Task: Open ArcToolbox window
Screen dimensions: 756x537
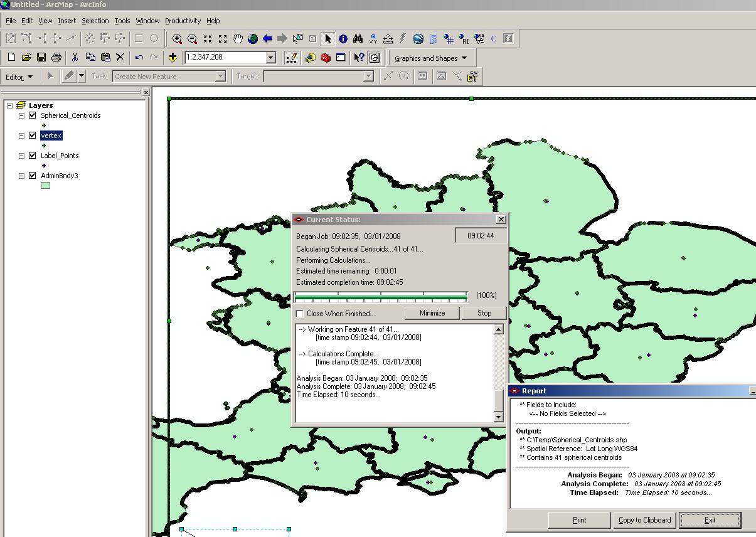Action: [326, 58]
